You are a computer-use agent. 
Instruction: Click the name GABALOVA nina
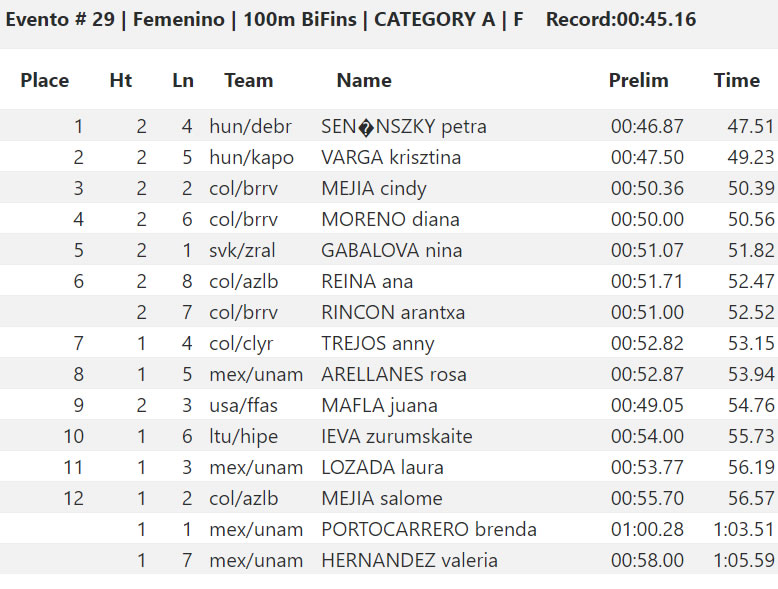tap(391, 251)
